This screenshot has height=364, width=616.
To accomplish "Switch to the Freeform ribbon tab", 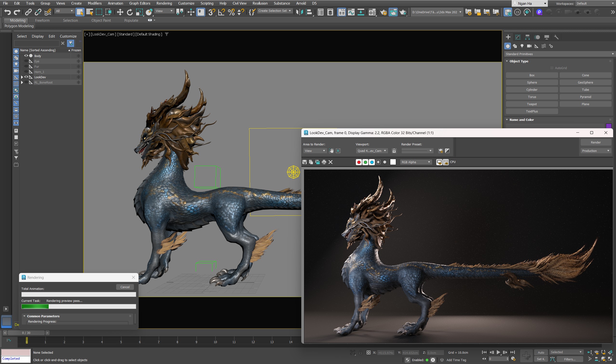I will [42, 20].
